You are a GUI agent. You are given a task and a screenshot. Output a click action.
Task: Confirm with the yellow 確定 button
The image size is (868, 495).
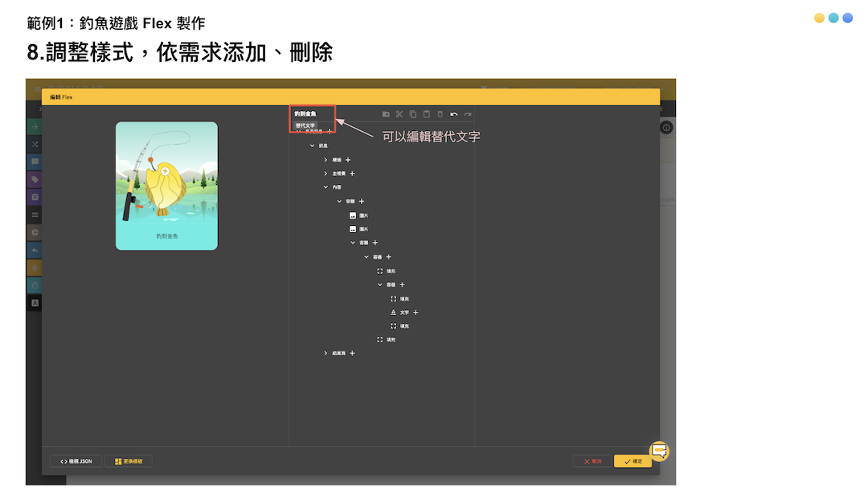click(633, 461)
